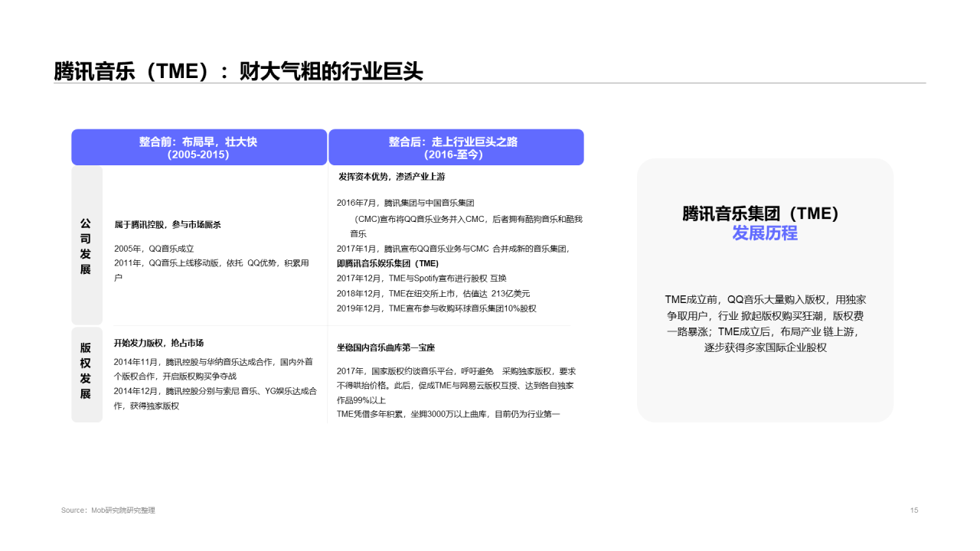The width and height of the screenshot is (980, 551).
Task: Click the line 2005年，QQ音乐成立
Action: [x=154, y=249]
